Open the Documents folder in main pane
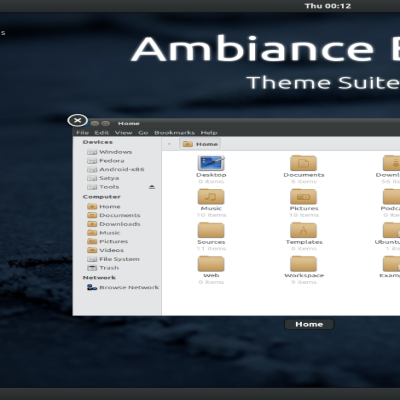This screenshot has height=400, width=400. pyautogui.click(x=303, y=163)
